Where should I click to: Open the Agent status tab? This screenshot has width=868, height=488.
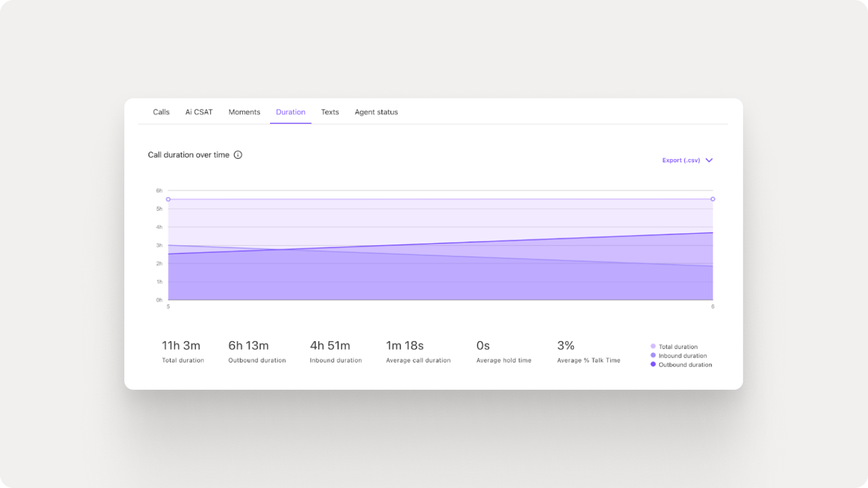pos(376,112)
